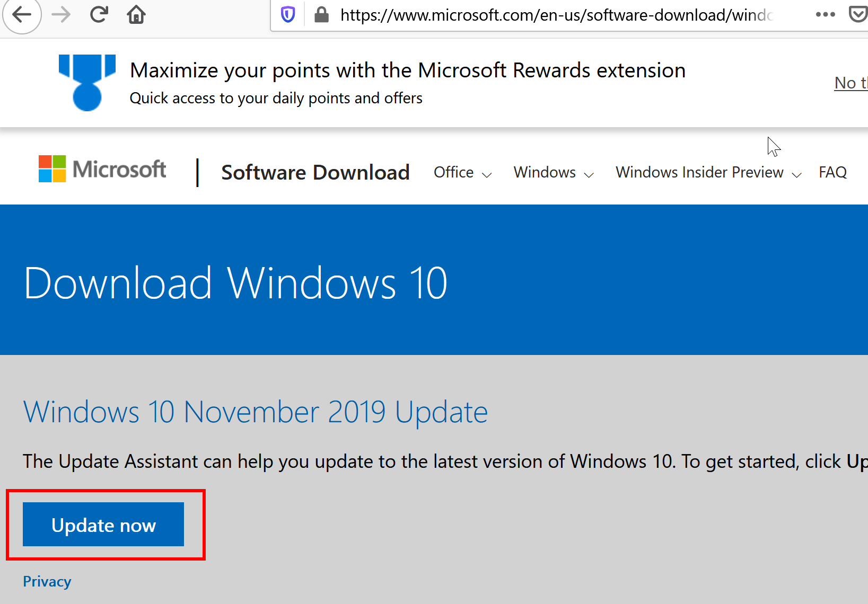This screenshot has height=604, width=868.
Task: Expand the Office menu
Action: coord(463,172)
